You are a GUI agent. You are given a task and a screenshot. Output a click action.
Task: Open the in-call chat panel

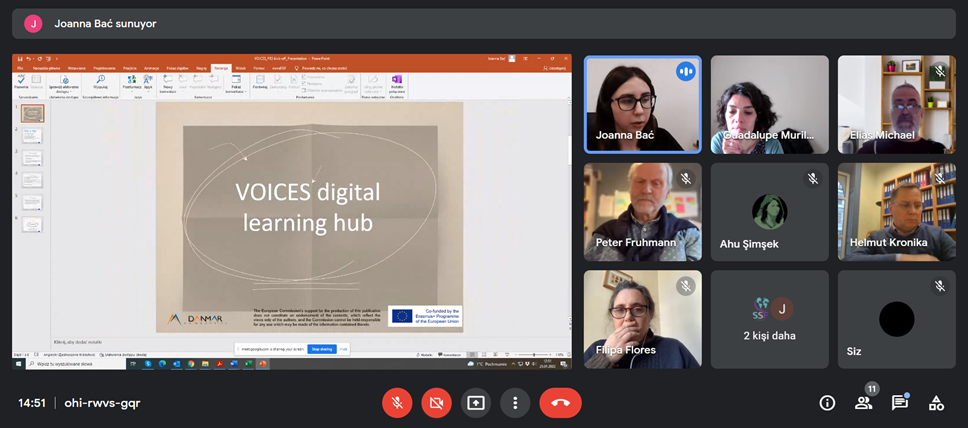click(x=900, y=403)
